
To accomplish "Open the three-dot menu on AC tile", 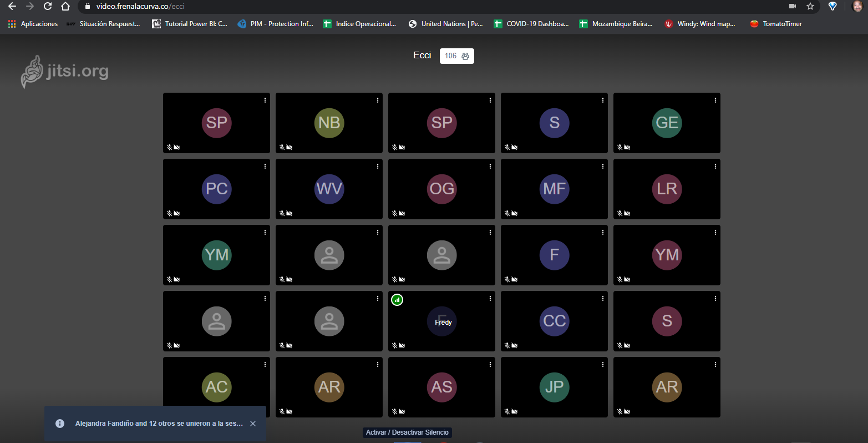I will (x=265, y=365).
